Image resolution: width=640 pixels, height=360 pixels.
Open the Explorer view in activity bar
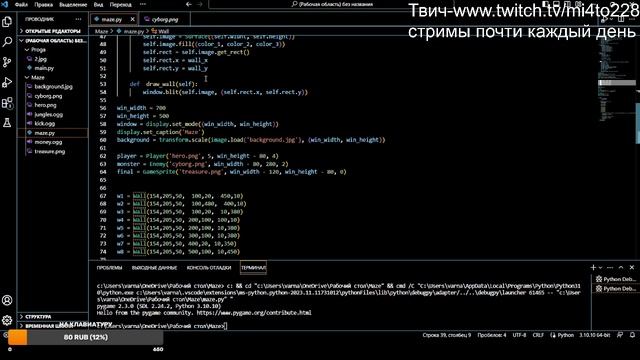tap(7, 22)
